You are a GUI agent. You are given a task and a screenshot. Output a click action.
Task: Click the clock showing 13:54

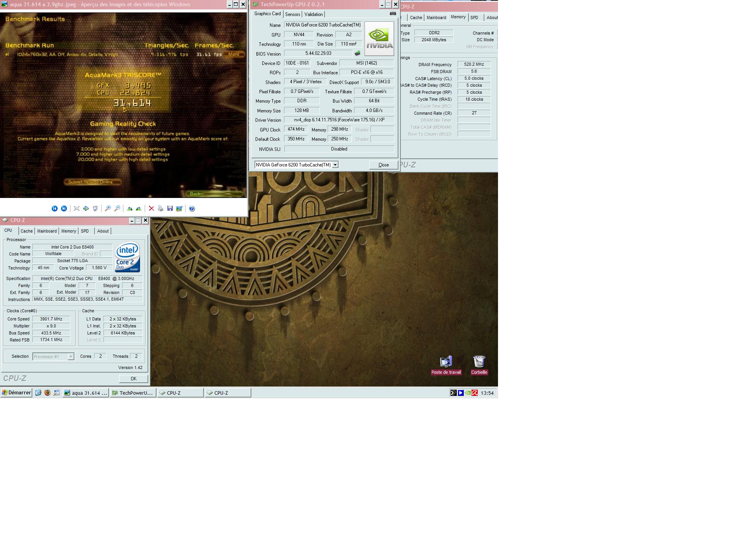487,393
